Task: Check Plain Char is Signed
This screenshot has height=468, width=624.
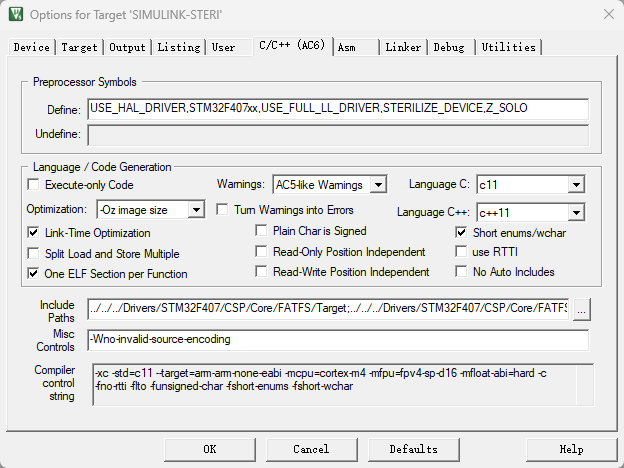Action: tap(261, 230)
